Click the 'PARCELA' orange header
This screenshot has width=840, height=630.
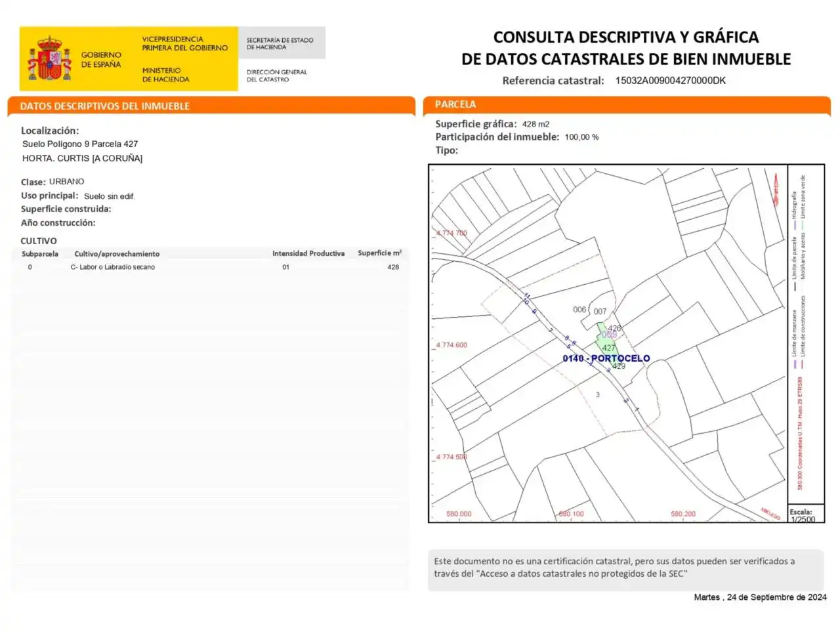(455, 104)
